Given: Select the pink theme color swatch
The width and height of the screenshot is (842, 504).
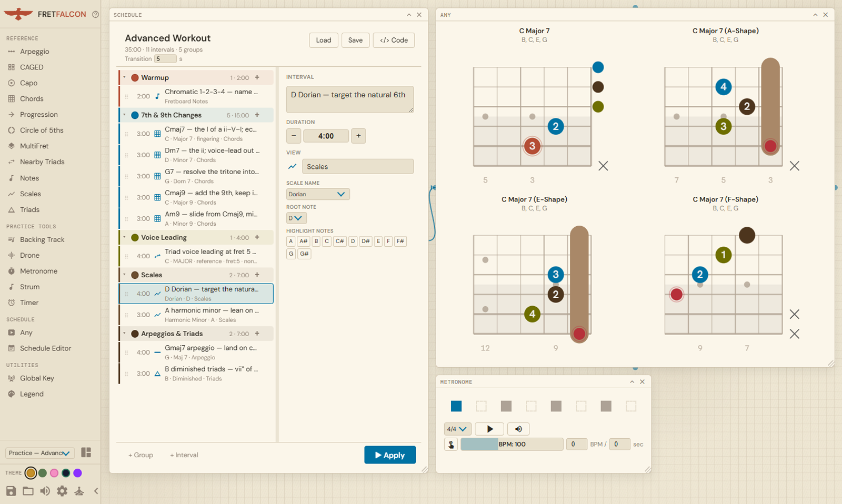Looking at the screenshot, I should [x=54, y=473].
